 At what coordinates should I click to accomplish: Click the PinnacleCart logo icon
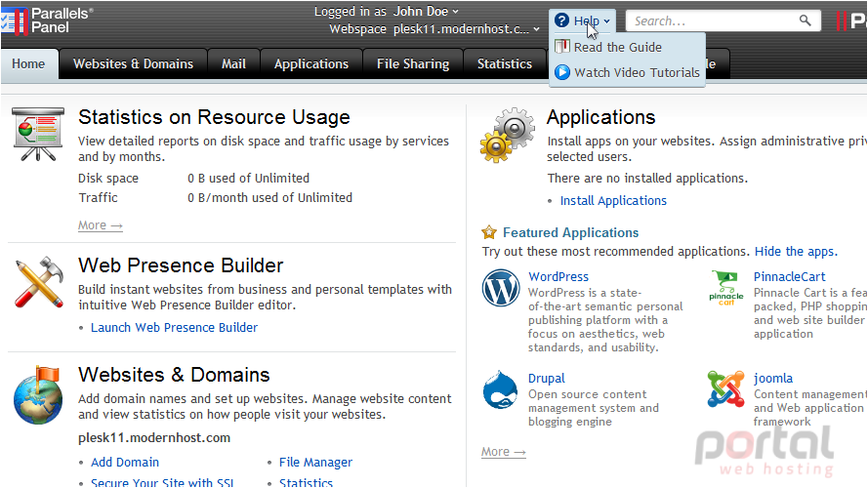[725, 288]
